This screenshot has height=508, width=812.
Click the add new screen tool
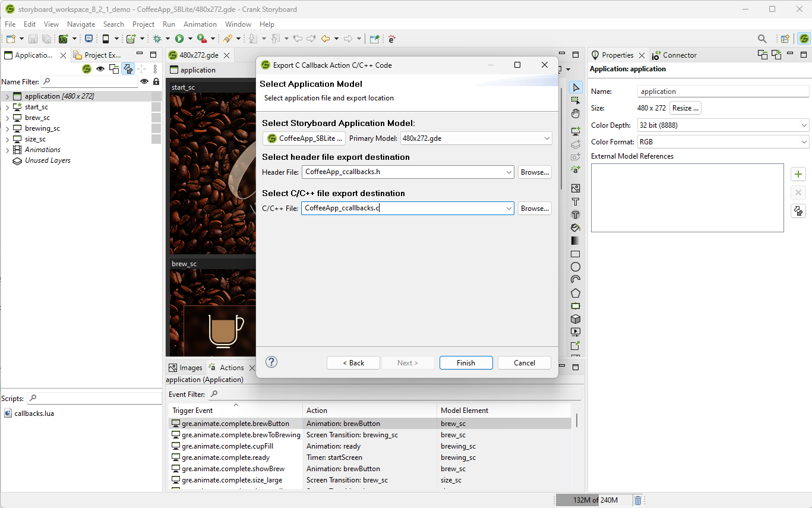pos(576,131)
